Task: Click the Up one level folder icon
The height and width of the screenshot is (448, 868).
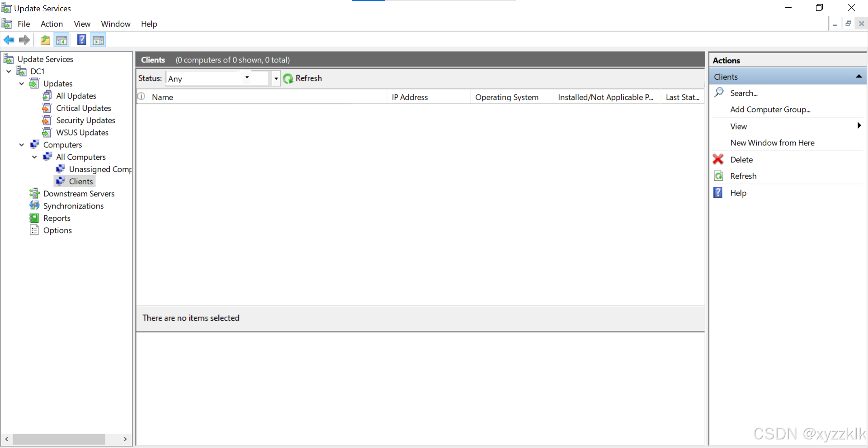Action: point(45,40)
